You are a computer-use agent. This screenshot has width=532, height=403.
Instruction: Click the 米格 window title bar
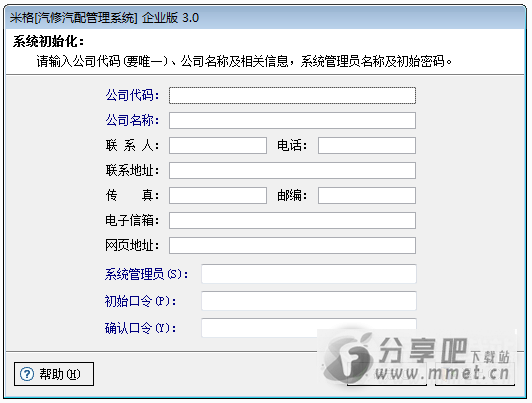266,18
